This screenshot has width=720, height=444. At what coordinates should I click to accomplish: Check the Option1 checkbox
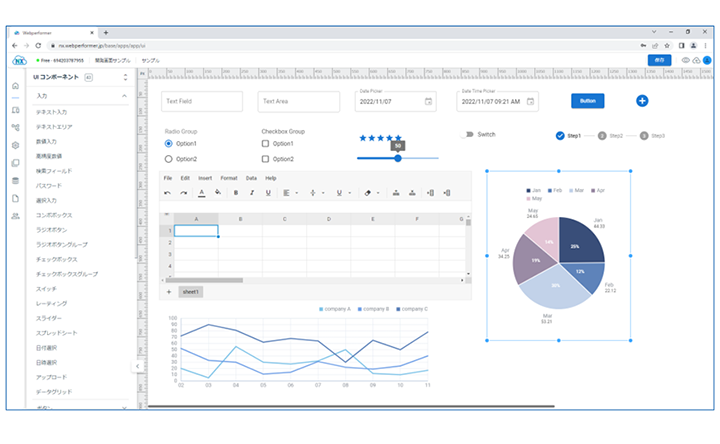[x=265, y=144]
